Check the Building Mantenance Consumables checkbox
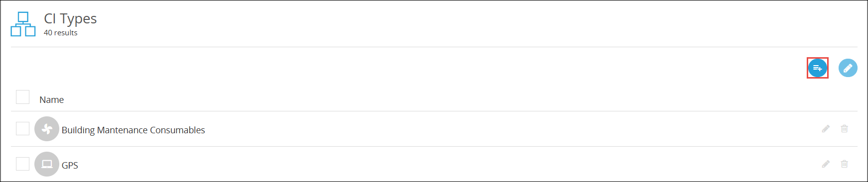This screenshot has width=868, height=182. coord(22,128)
